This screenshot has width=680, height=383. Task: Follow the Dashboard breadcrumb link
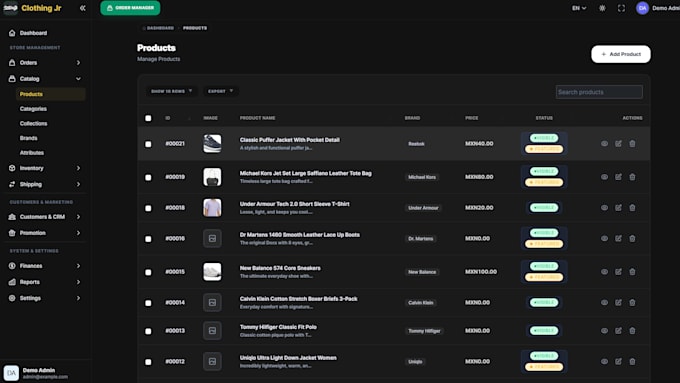(160, 28)
